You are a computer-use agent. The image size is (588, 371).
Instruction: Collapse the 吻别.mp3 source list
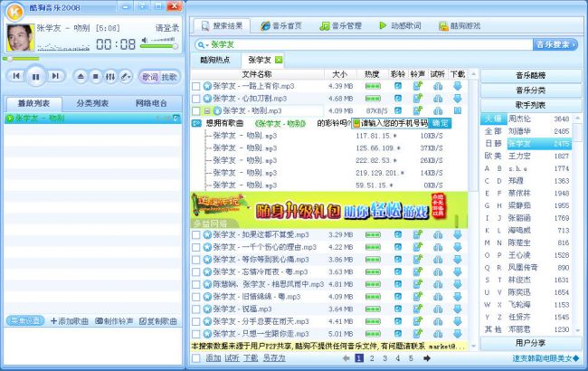tap(206, 111)
